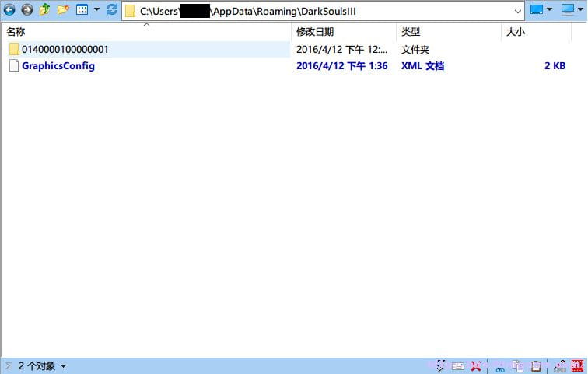Click the scissors cut icon

(x=500, y=366)
